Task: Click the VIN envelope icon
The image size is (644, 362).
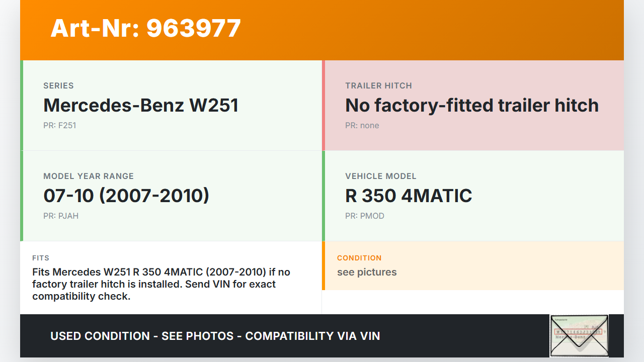Action: pyautogui.click(x=579, y=335)
